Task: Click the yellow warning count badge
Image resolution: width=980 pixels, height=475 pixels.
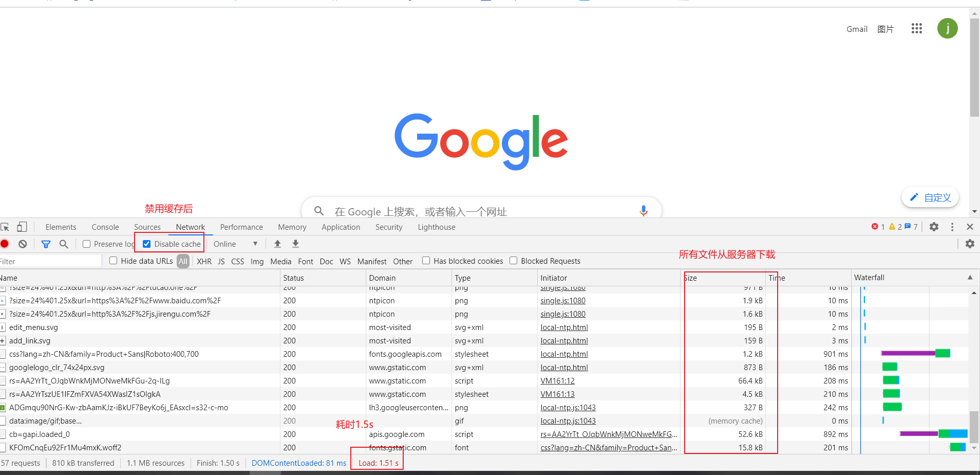Action: [x=895, y=227]
